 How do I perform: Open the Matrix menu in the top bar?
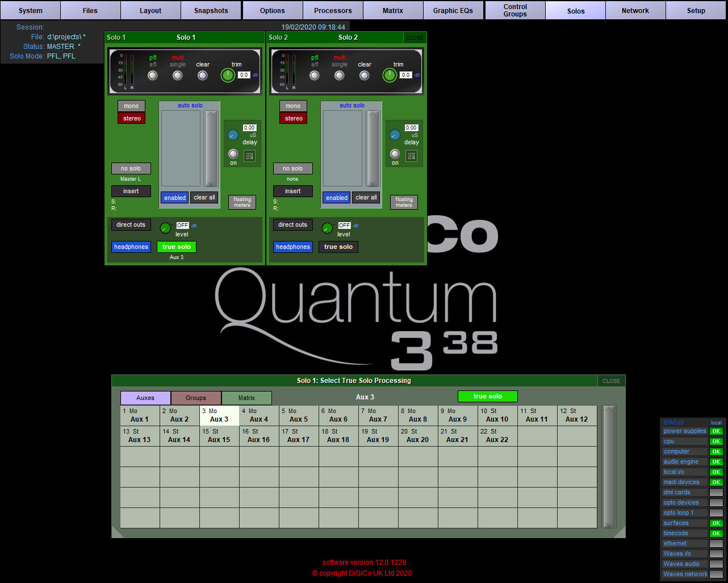(x=393, y=10)
